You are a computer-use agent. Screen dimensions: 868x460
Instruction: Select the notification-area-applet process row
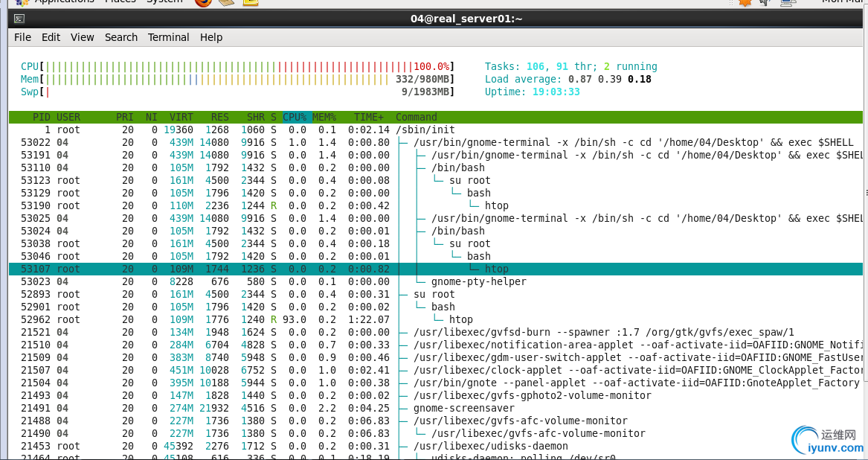[x=436, y=345]
